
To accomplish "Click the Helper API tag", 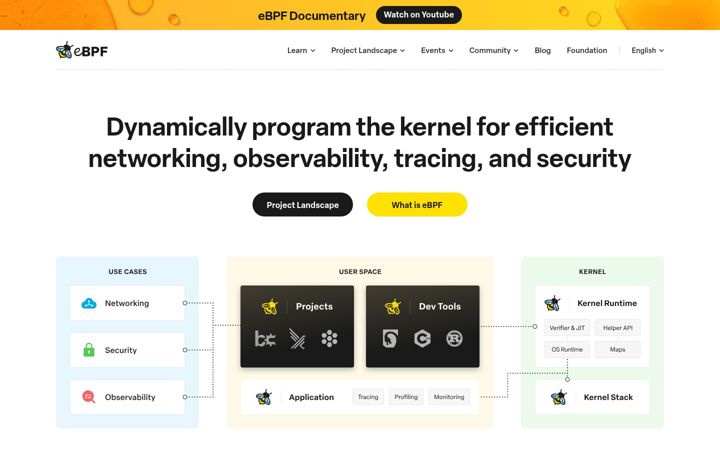I will (x=618, y=328).
